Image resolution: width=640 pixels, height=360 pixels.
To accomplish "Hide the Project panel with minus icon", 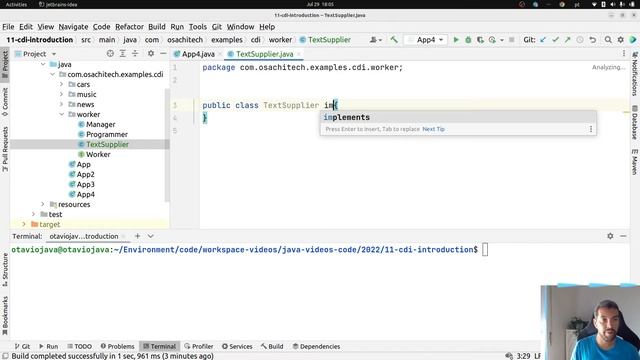I will pyautogui.click(x=163, y=53).
